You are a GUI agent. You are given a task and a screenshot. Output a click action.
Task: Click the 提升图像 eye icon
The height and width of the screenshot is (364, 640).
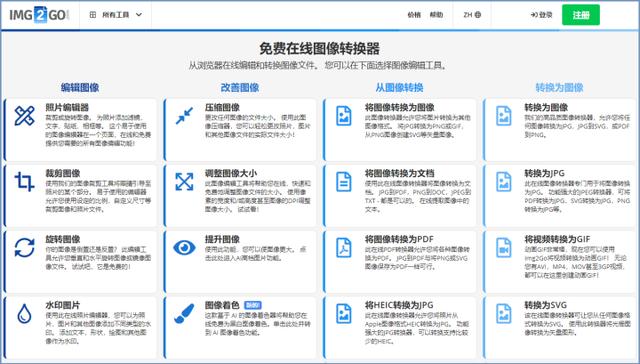point(184,248)
